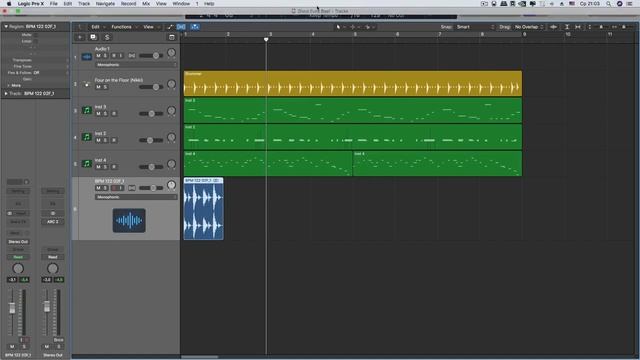Select the yellow Drummer region

pyautogui.click(x=353, y=84)
